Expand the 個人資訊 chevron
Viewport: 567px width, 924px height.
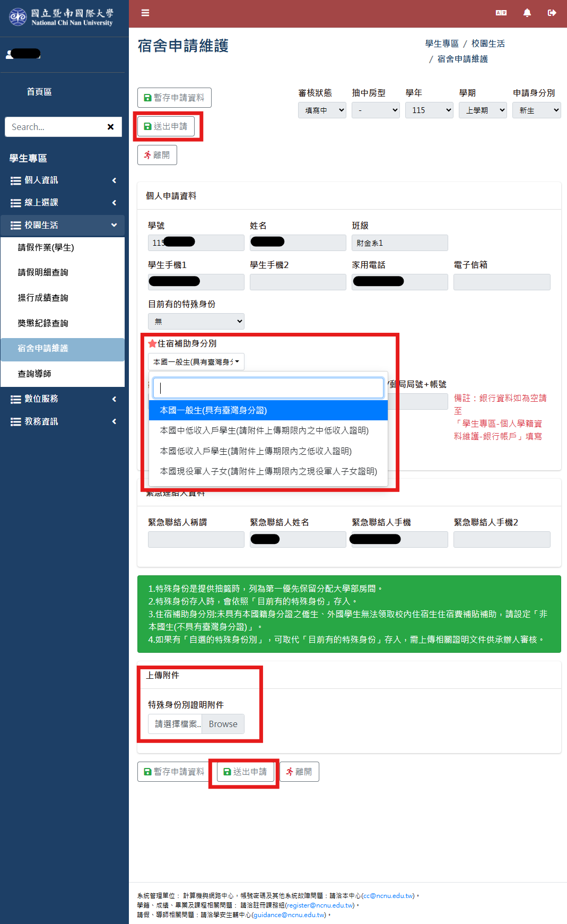(114, 180)
